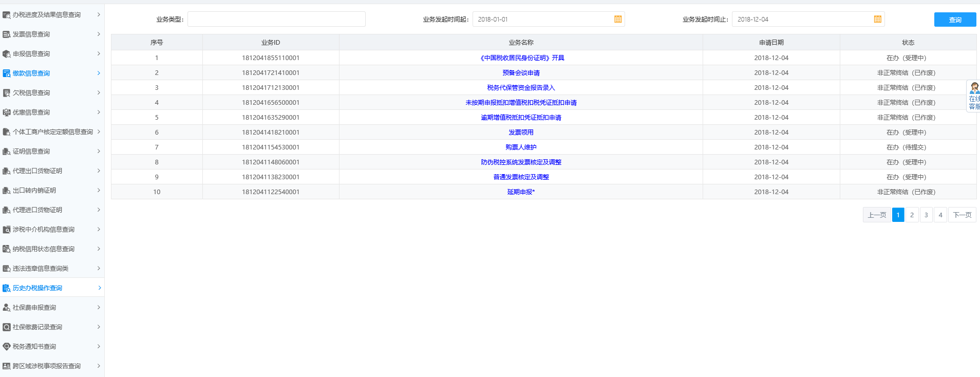
Task: Click the 欠税信息查询 sidebar icon
Action: 6,93
